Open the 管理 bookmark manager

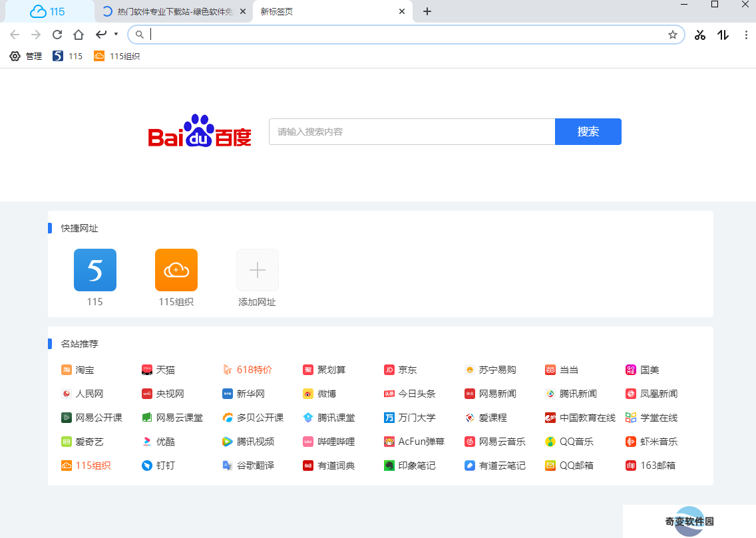[x=26, y=57]
